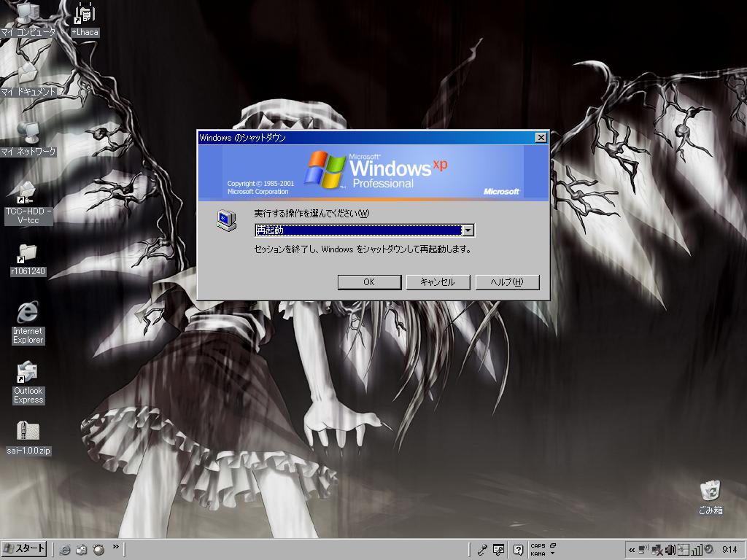Toggle CAPS lock in language bar
This screenshot has width=747, height=560.
click(x=538, y=545)
